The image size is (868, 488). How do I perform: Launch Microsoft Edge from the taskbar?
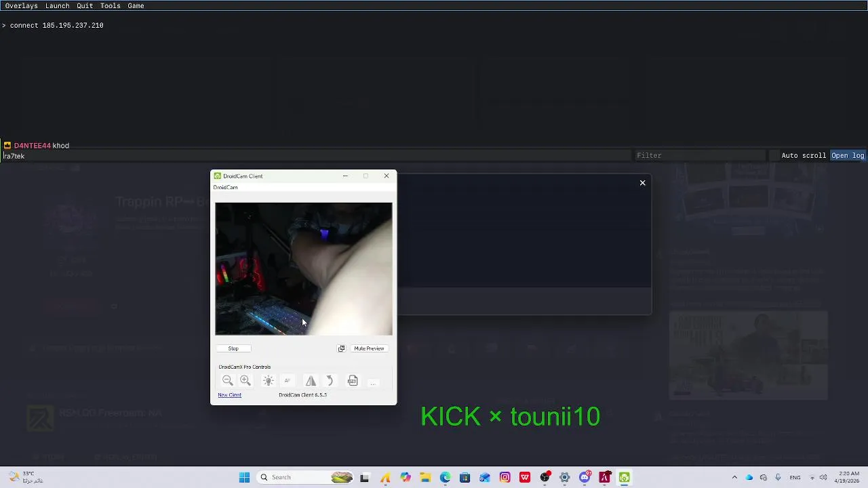click(x=445, y=478)
